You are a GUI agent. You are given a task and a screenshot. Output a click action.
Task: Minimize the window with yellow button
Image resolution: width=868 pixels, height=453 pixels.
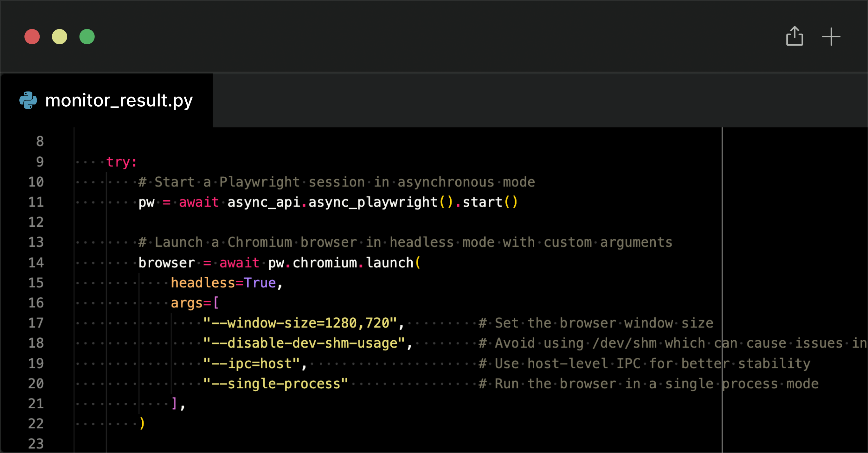[59, 36]
